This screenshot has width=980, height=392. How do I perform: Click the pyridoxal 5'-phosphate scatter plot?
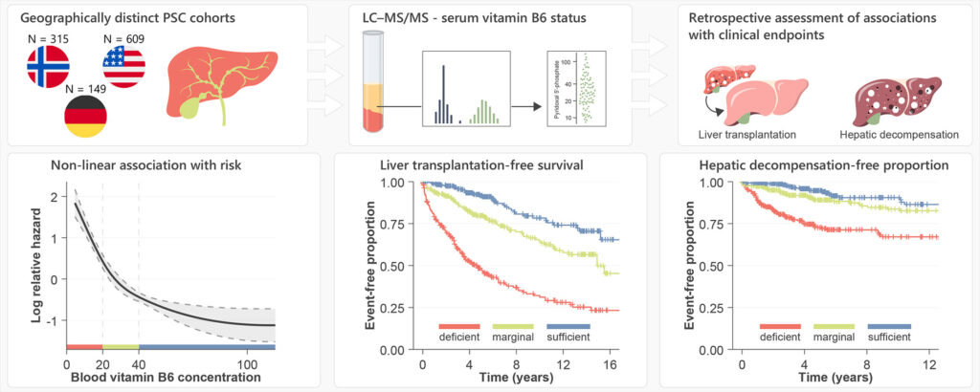575,89
